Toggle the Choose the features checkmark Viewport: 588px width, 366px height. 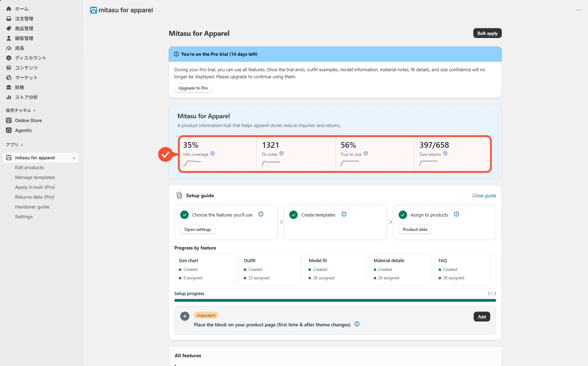[184, 215]
